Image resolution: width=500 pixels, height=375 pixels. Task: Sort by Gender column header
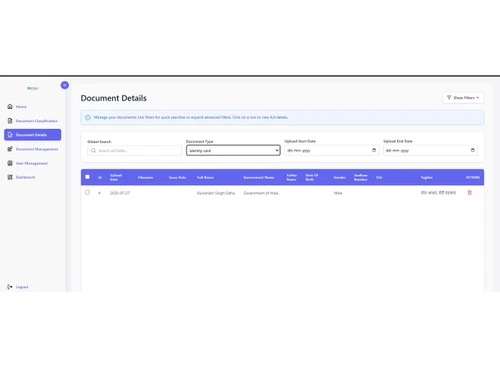tap(340, 177)
